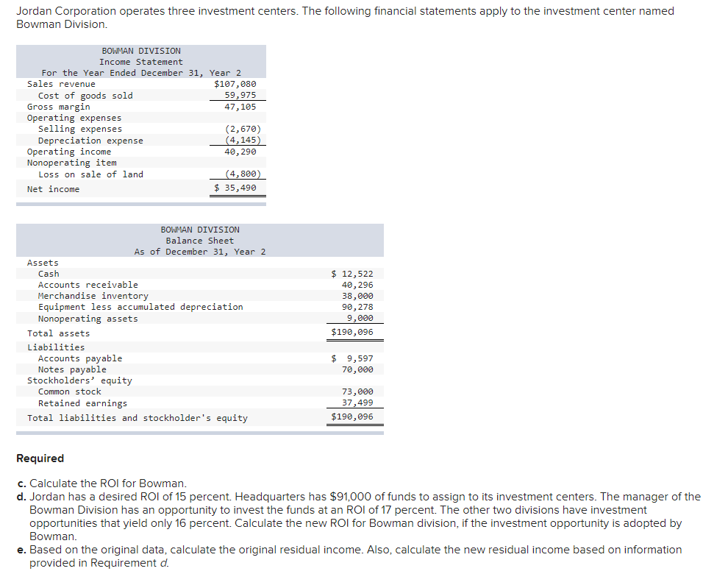
Task: Click the Balance Sheet heading
Action: [199, 241]
